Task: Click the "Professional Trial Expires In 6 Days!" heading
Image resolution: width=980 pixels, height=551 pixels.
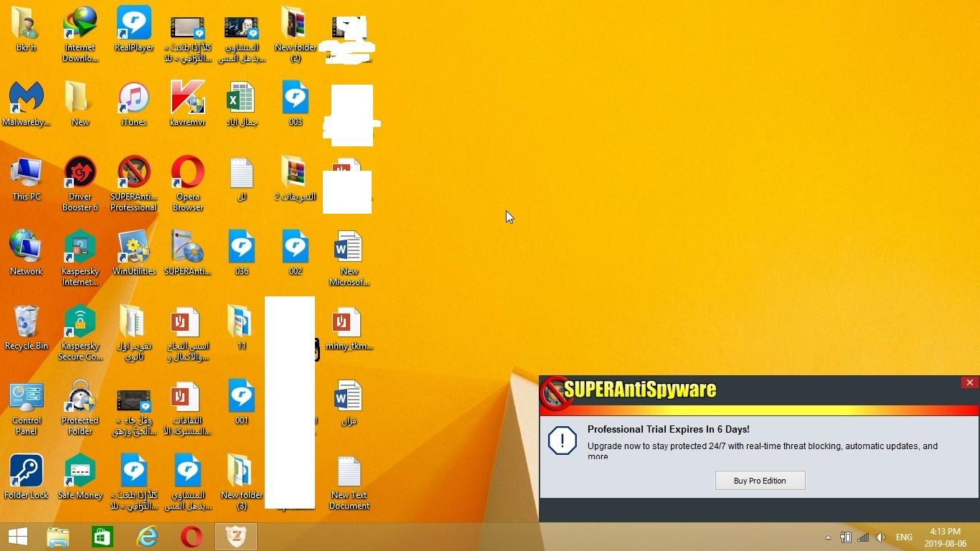Action: [x=669, y=429]
